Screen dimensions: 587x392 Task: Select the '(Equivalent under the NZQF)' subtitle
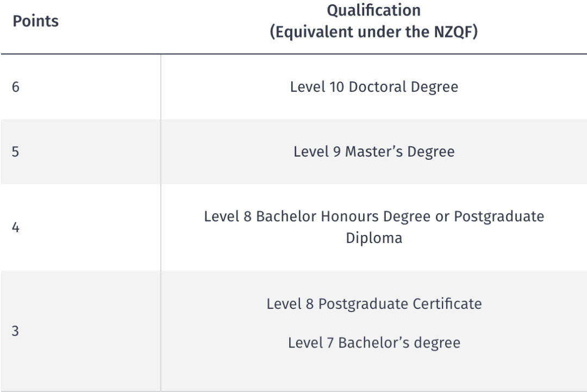[373, 32]
